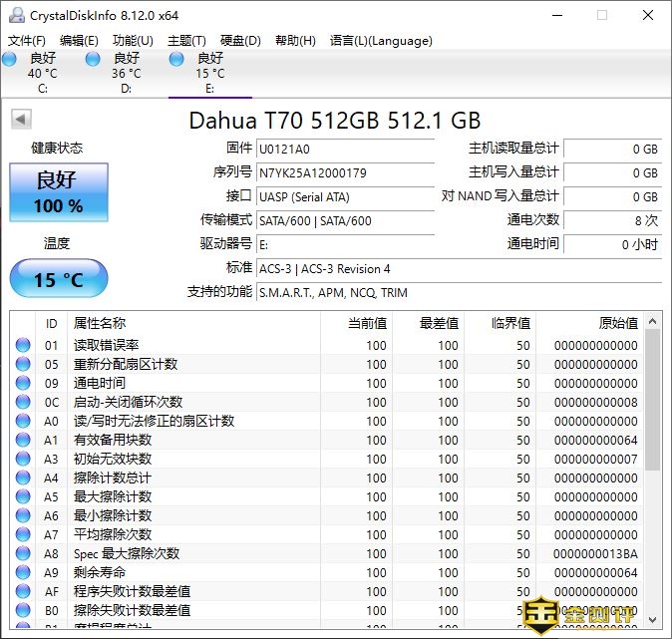The image size is (672, 639).
Task: Click the 序列号 serial number field
Action: pyautogui.click(x=345, y=172)
